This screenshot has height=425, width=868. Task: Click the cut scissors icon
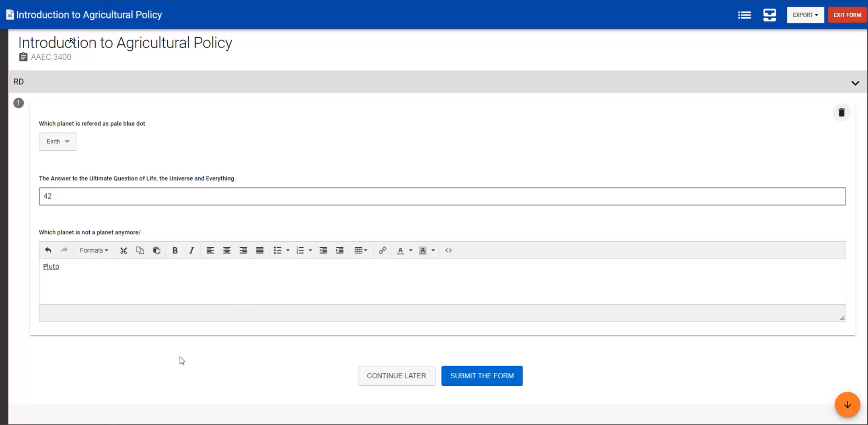click(x=123, y=250)
